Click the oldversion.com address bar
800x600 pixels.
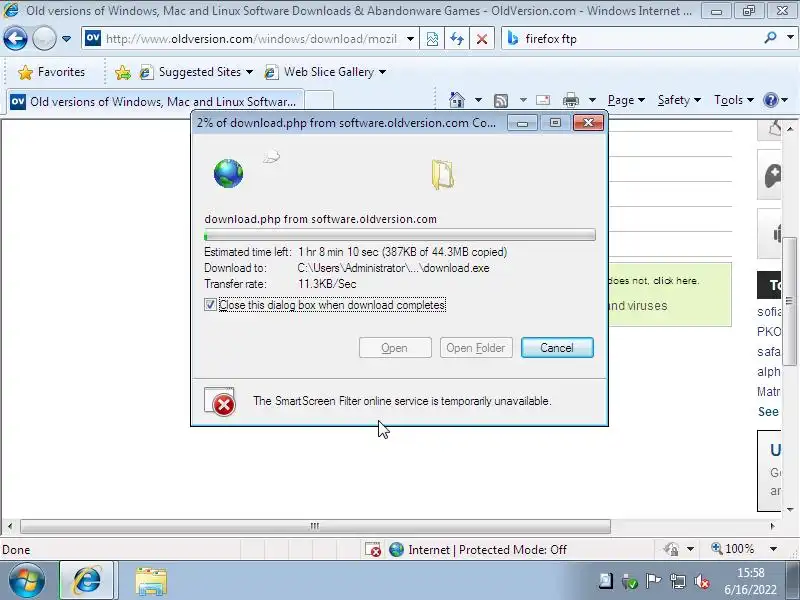250,39
